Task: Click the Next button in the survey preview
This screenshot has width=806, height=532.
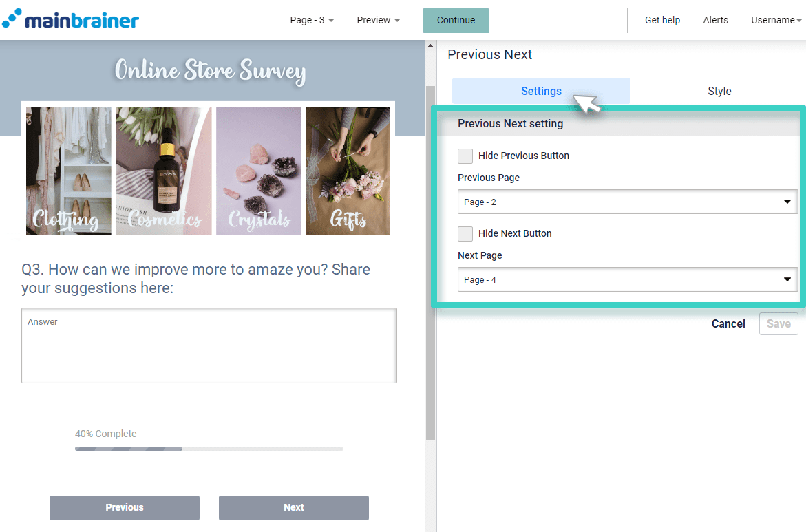Action: pos(293,507)
